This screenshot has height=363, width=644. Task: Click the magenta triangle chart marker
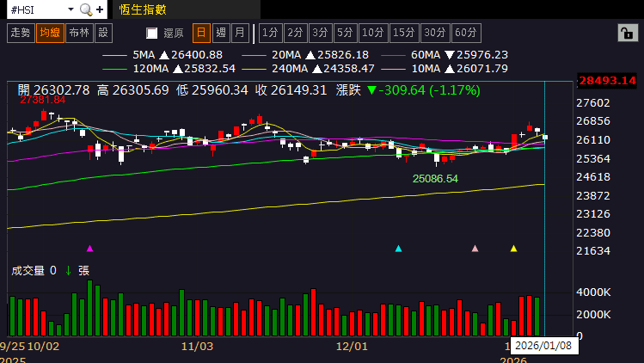[x=90, y=249]
